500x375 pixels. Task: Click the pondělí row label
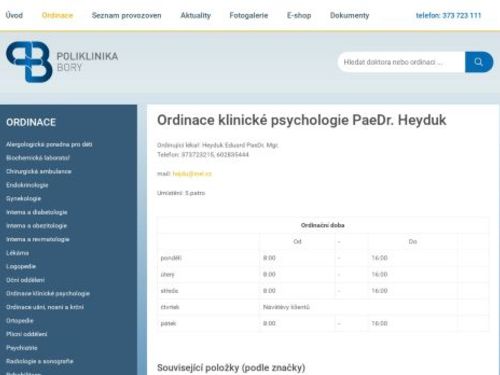(171, 258)
